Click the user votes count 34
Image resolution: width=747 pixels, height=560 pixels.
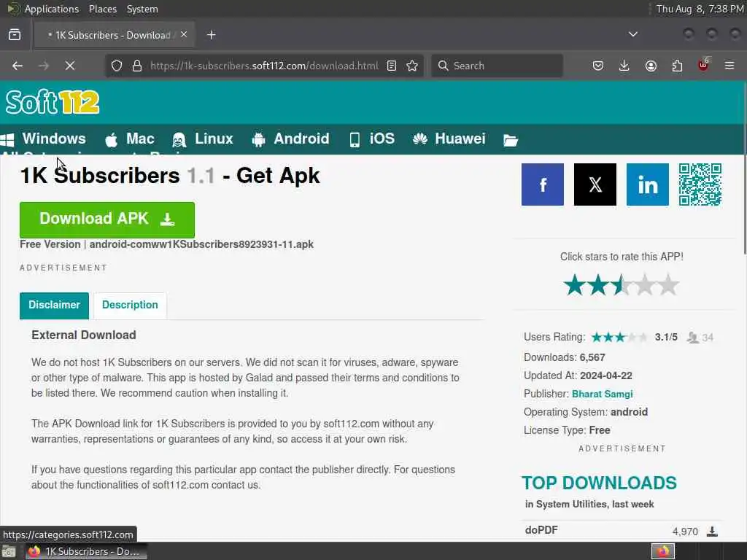tap(708, 338)
